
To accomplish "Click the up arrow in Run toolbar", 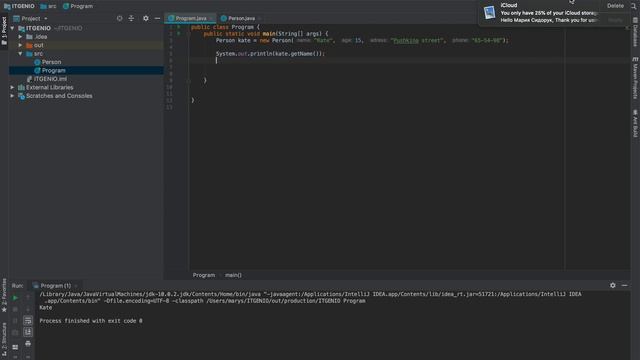I will click(x=28, y=298).
